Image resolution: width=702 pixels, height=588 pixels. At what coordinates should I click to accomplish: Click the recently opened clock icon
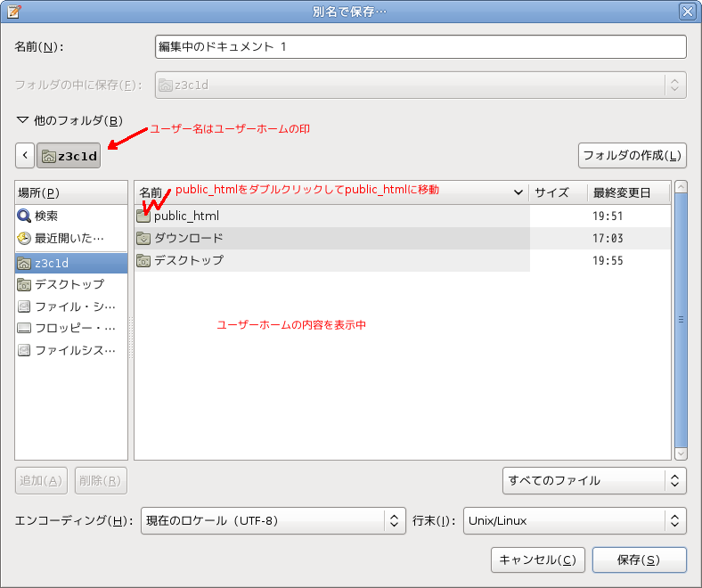(x=24, y=238)
